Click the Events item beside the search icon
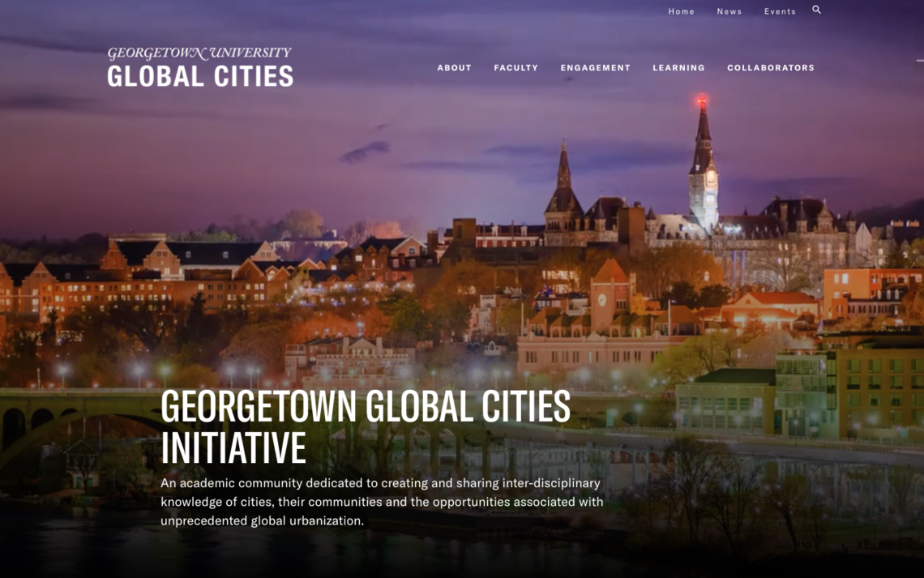This screenshot has height=578, width=924. coord(780,11)
